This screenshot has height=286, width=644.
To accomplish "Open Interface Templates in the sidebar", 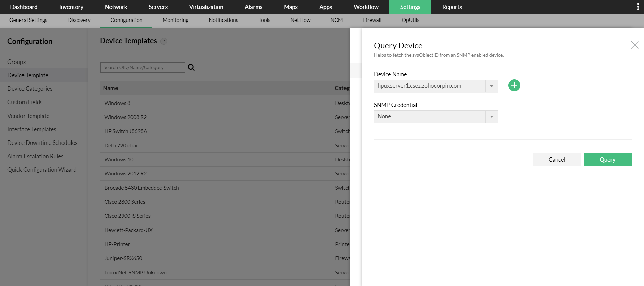I will [x=32, y=129].
